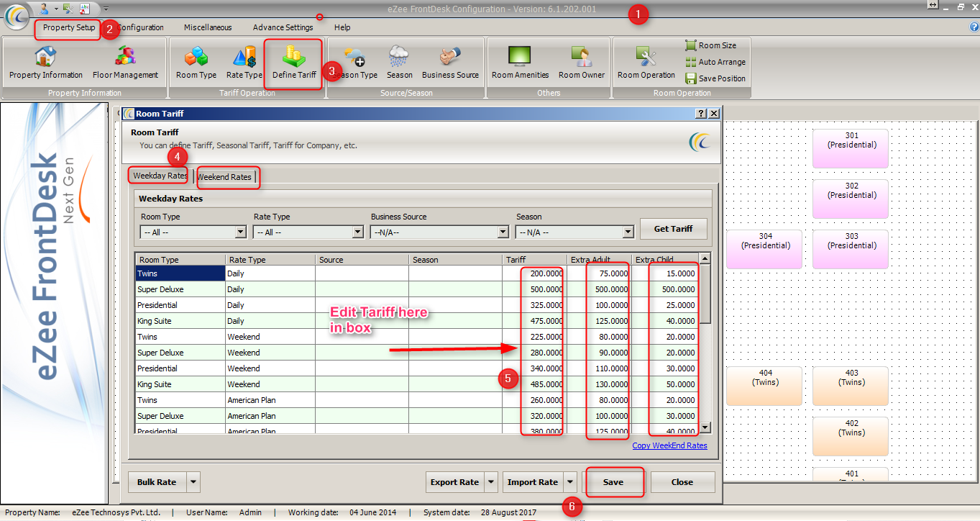
Task: Click Tariff cell 260.0000 for Twins American Plan
Action: click(534, 400)
